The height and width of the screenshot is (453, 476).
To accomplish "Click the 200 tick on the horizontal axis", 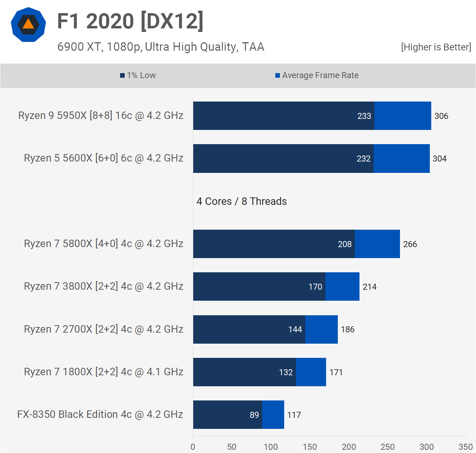I will pos(348,447).
